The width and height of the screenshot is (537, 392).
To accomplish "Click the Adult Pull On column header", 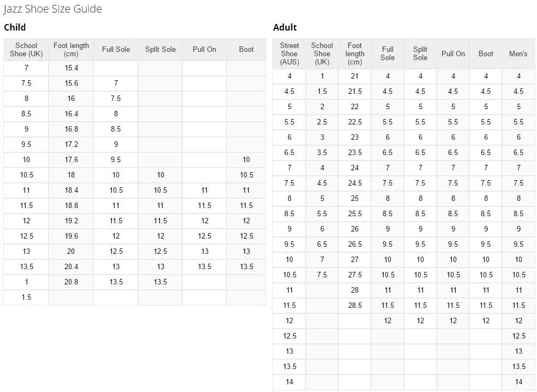I will (x=453, y=54).
